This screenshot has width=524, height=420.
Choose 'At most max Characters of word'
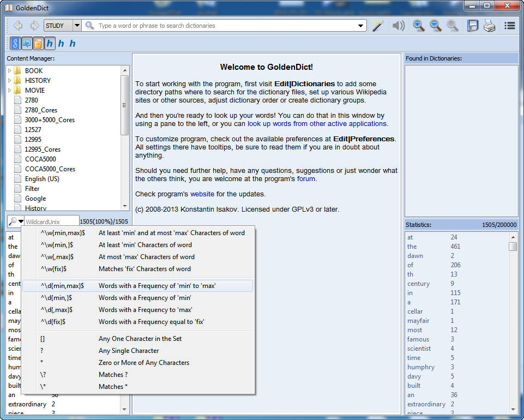[138, 257]
